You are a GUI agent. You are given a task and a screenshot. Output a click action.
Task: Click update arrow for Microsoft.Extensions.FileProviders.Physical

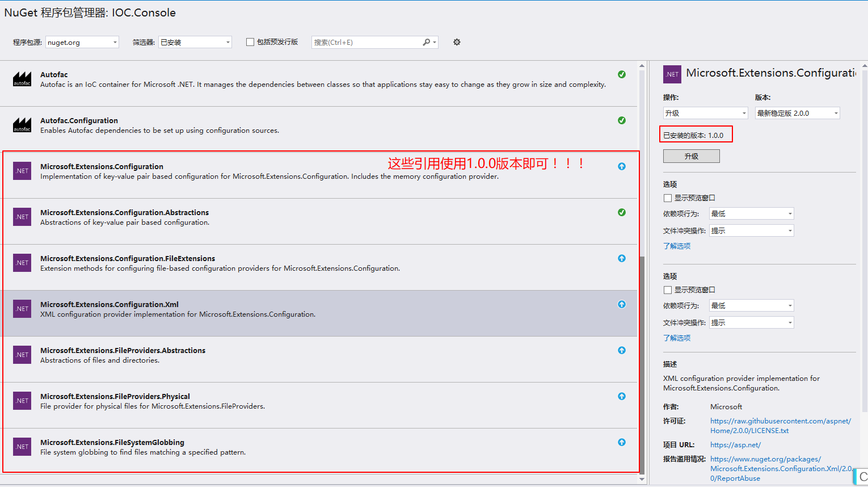(x=622, y=396)
